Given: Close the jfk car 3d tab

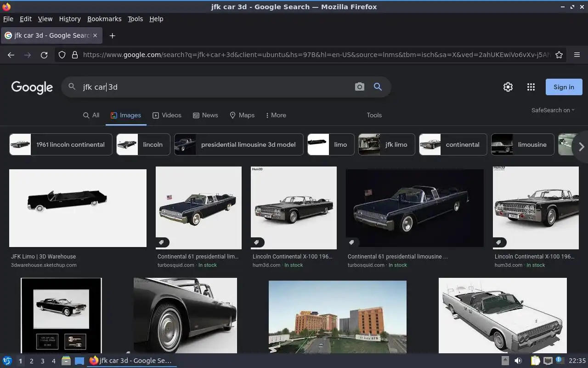Looking at the screenshot, I should (x=95, y=35).
